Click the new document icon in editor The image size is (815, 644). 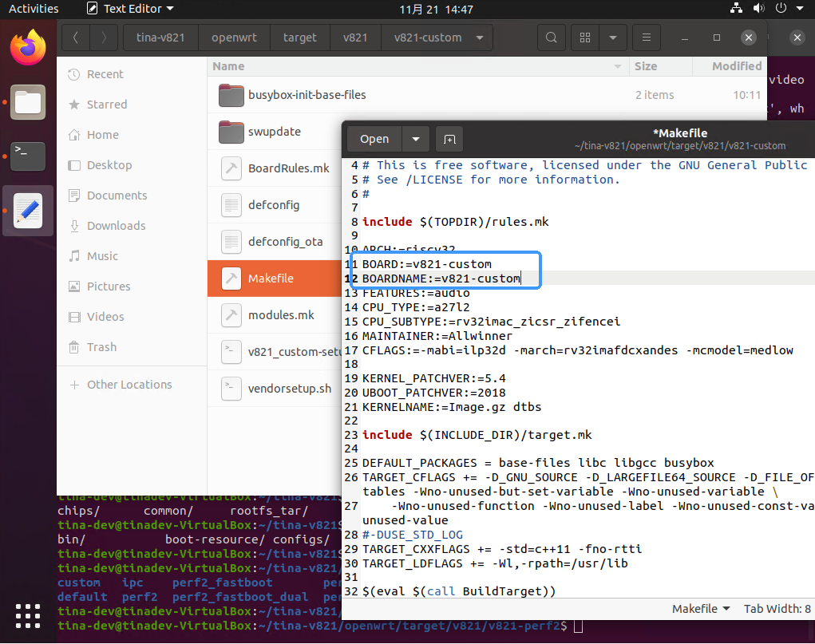449,139
